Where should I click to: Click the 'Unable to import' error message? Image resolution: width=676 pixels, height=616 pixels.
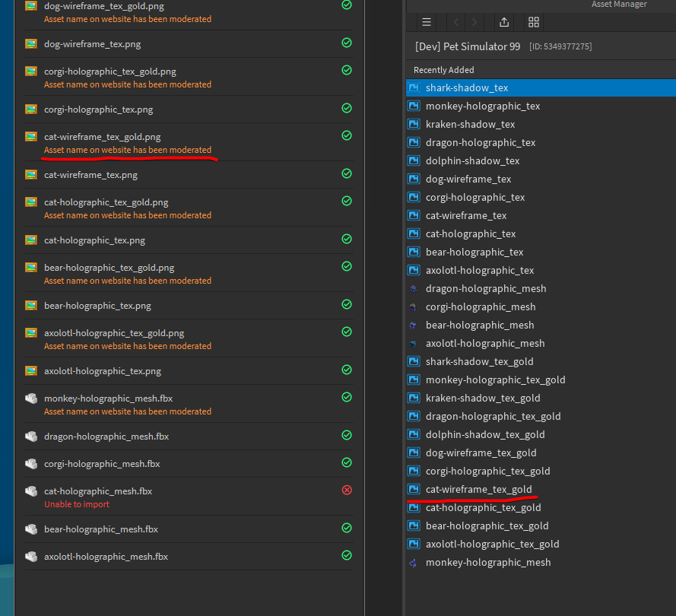[77, 504]
